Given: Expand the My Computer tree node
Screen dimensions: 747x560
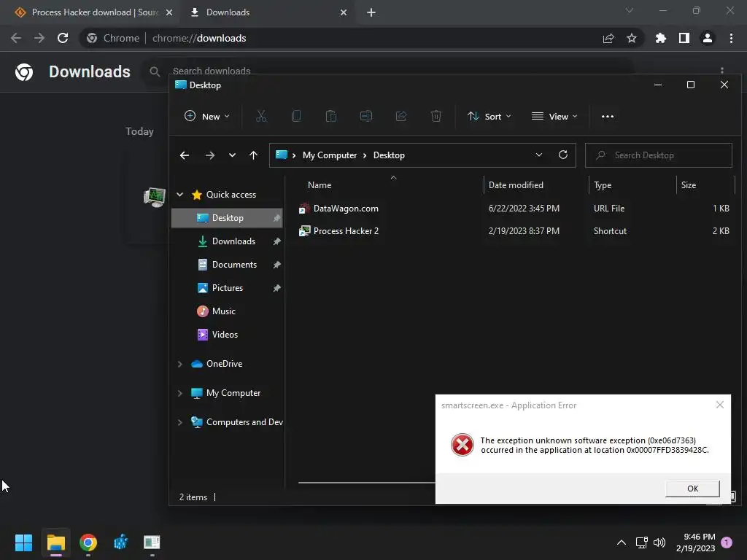Looking at the screenshot, I should [179, 393].
